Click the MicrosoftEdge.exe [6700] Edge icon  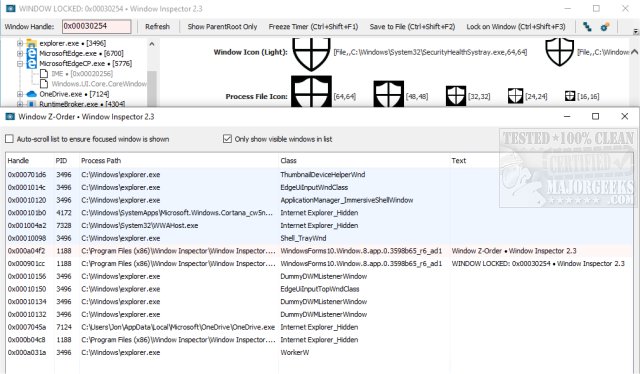[x=31, y=53]
